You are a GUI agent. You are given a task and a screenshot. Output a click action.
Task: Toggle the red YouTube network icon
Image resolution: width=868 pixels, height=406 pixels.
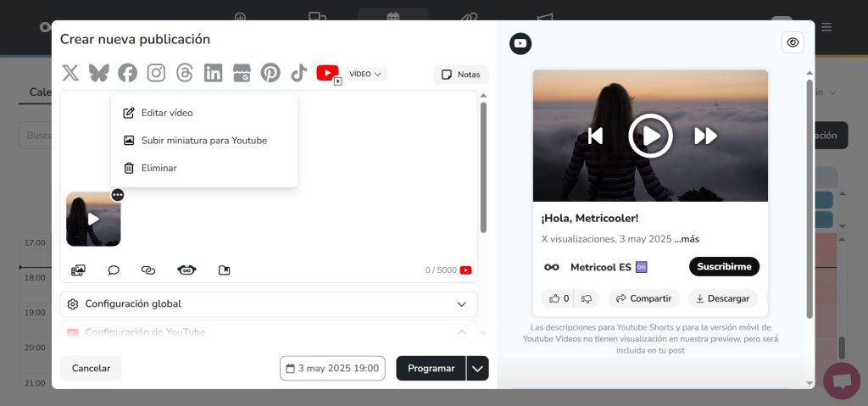click(327, 73)
